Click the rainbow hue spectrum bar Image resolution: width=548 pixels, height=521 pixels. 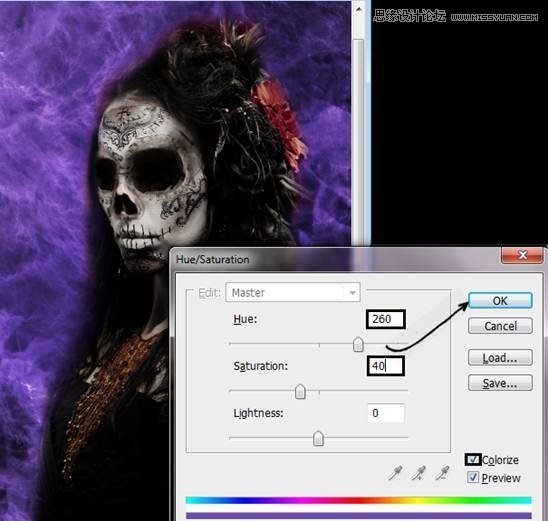click(x=359, y=500)
